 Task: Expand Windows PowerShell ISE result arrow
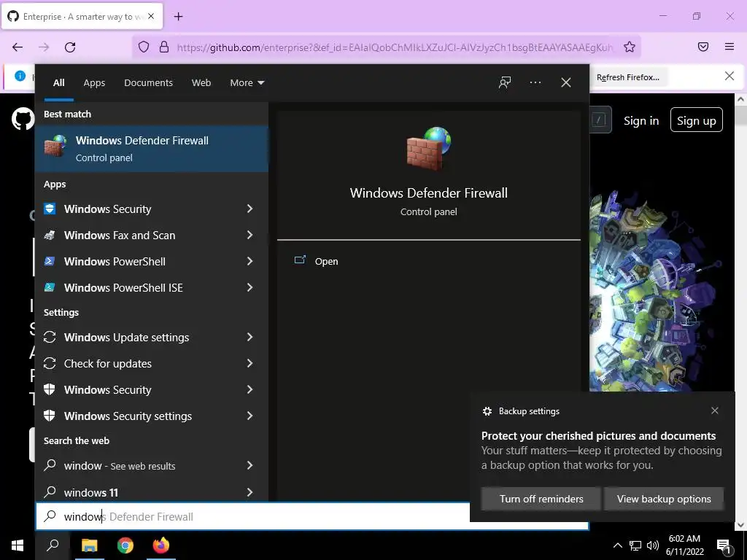pos(249,287)
